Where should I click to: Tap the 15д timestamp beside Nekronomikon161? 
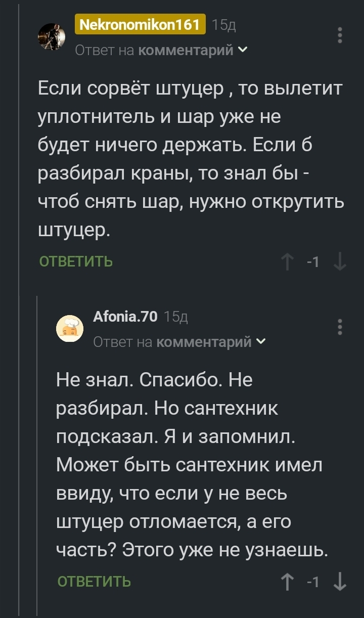(223, 25)
